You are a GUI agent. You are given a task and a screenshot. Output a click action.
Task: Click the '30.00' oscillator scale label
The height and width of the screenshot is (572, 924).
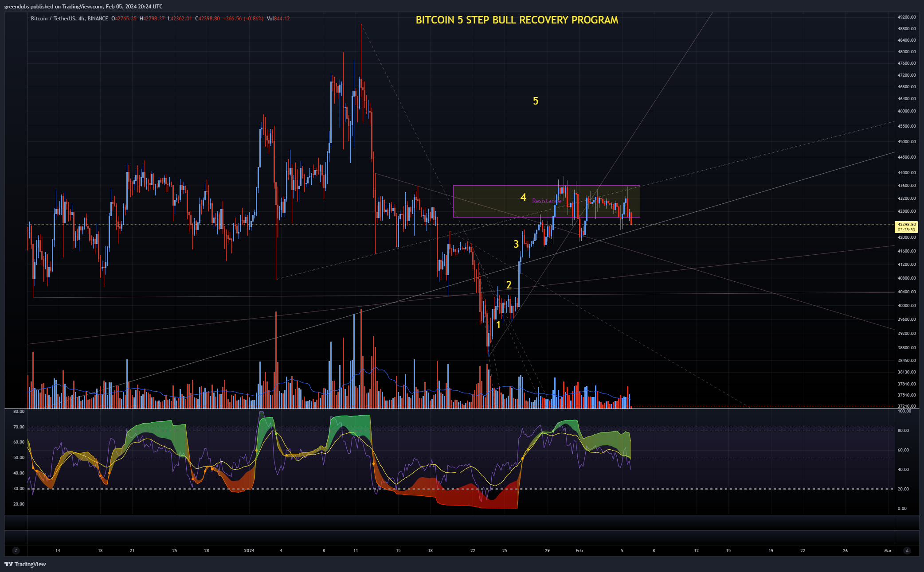coord(19,489)
